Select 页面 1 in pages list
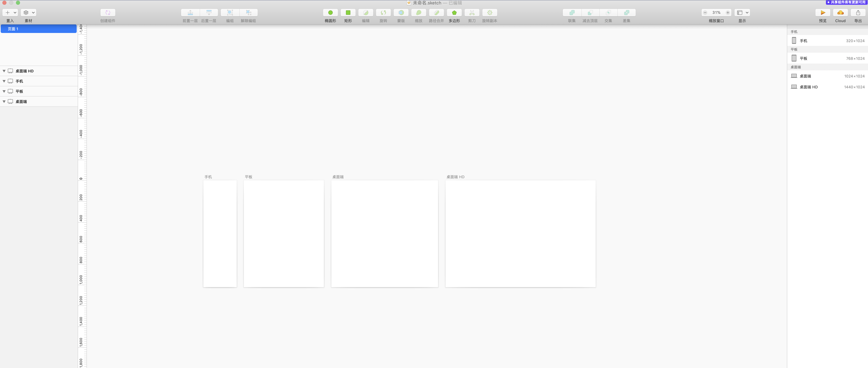 click(x=38, y=29)
